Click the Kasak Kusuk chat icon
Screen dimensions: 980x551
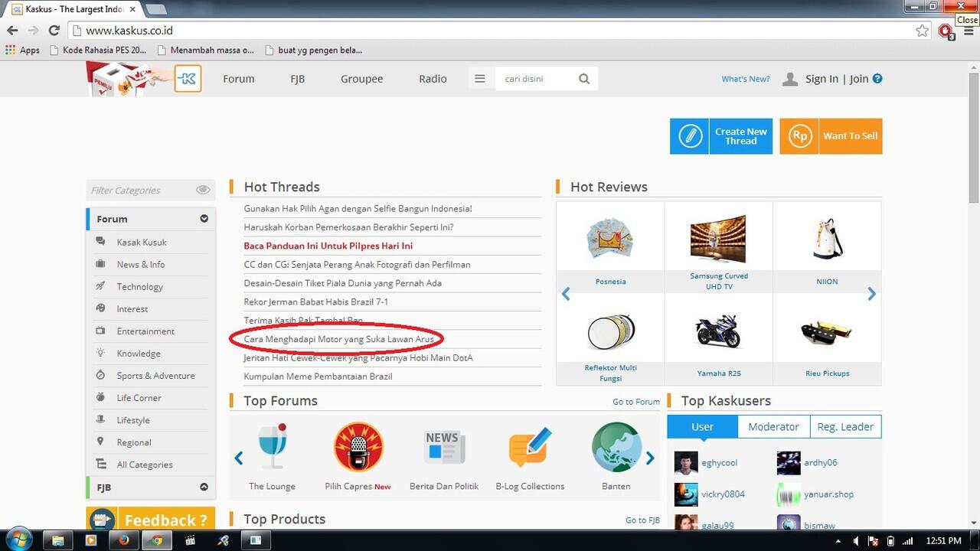(100, 242)
